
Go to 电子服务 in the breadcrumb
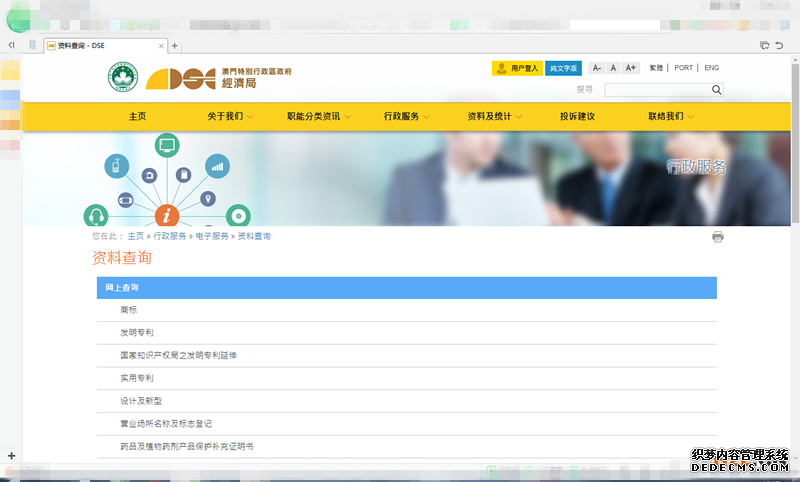(x=212, y=236)
